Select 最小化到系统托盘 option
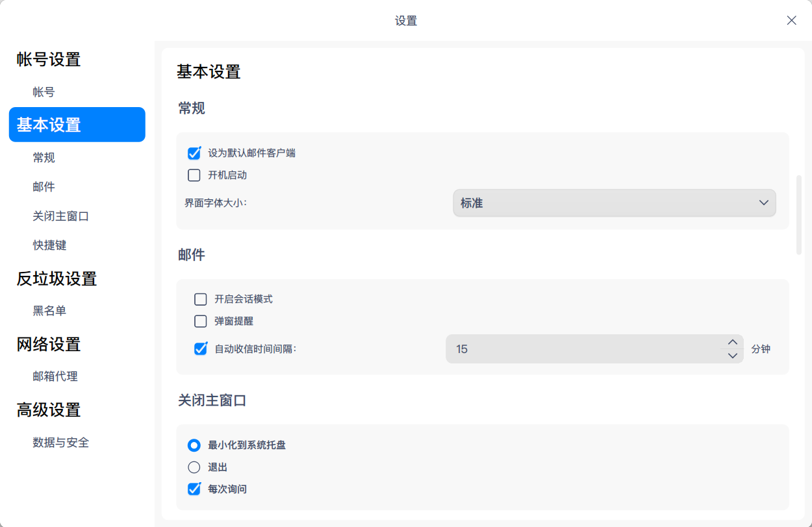Viewport: 812px width, 527px height. pyautogui.click(x=194, y=445)
